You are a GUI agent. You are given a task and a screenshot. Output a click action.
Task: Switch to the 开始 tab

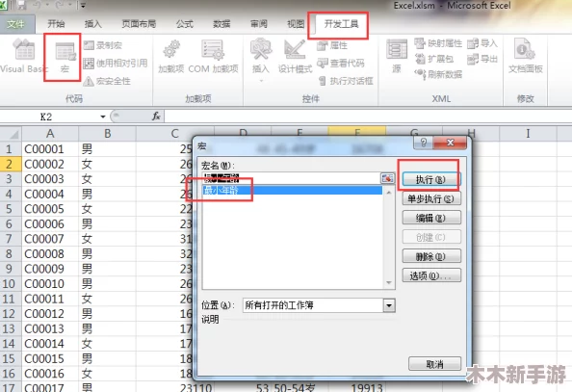pos(56,24)
